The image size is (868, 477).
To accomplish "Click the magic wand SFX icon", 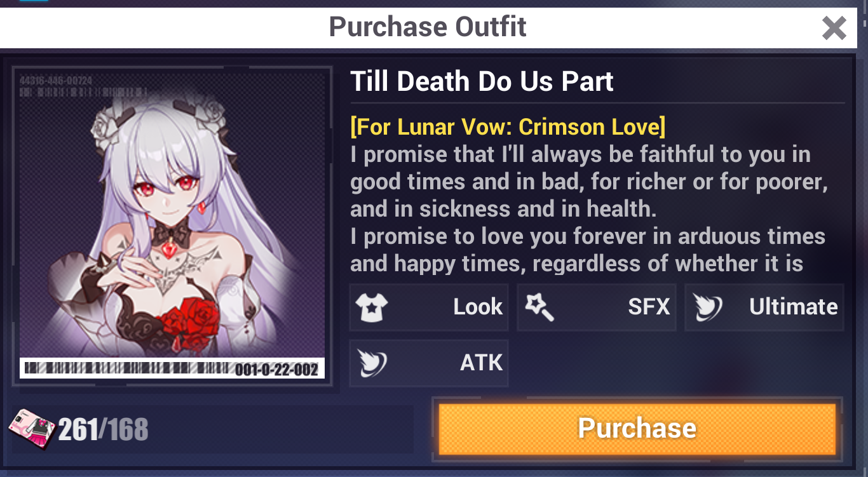I will pos(539,307).
